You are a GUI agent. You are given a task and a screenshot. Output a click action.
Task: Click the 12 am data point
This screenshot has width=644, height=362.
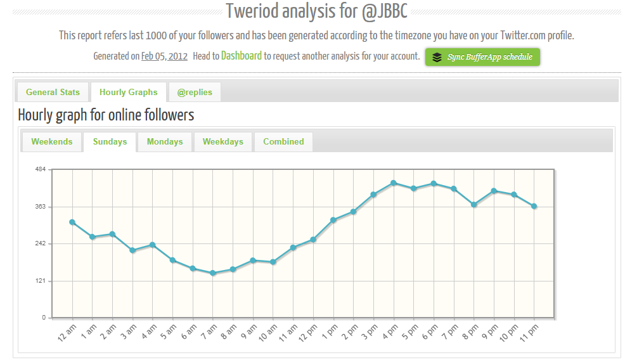pos(72,222)
